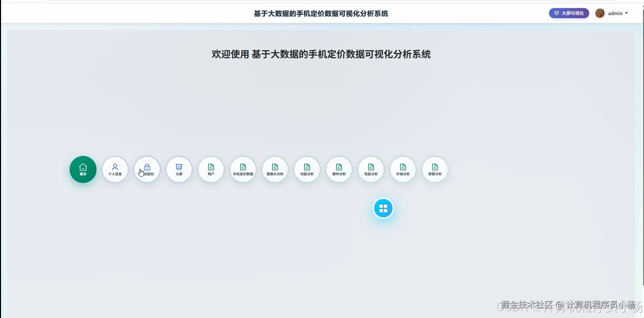Click the 价格分析 price analysis icon
The height and width of the screenshot is (318, 644).
[403, 169]
